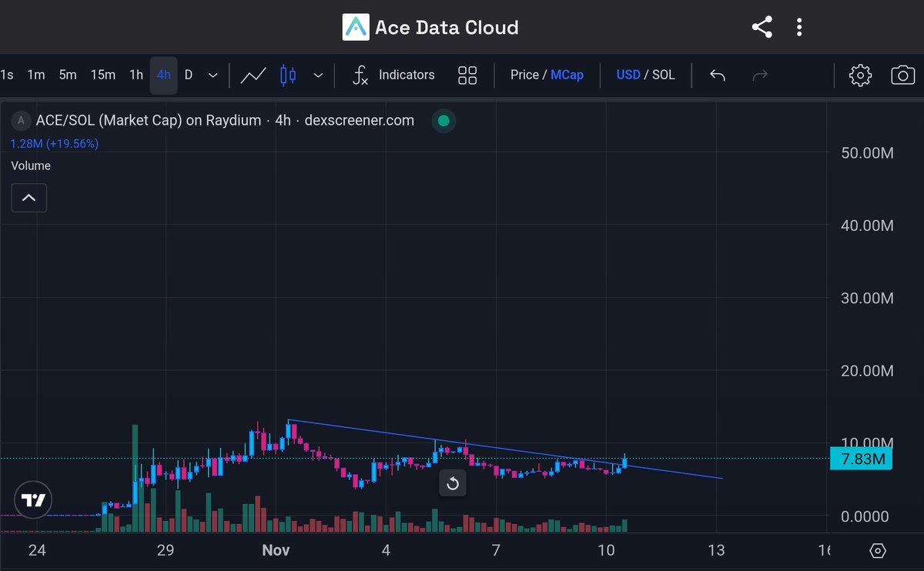Image resolution: width=924 pixels, height=571 pixels.
Task: Open chart settings via the gear icon
Action: (x=860, y=75)
